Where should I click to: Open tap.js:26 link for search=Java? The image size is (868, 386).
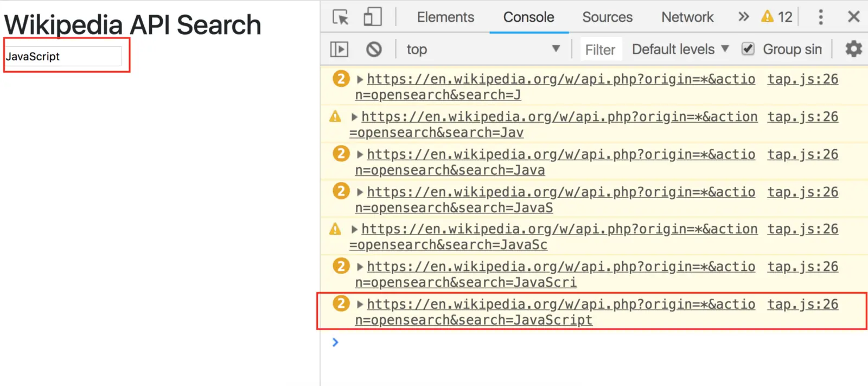(802, 155)
